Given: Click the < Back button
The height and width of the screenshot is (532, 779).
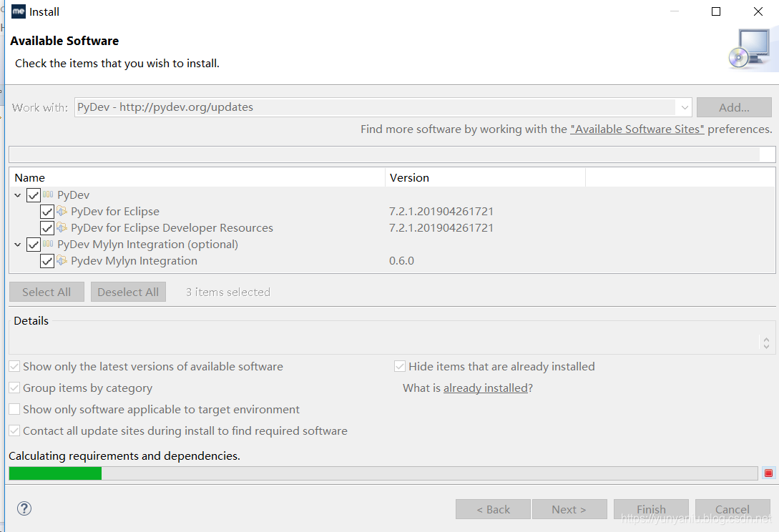Looking at the screenshot, I should tap(493, 509).
